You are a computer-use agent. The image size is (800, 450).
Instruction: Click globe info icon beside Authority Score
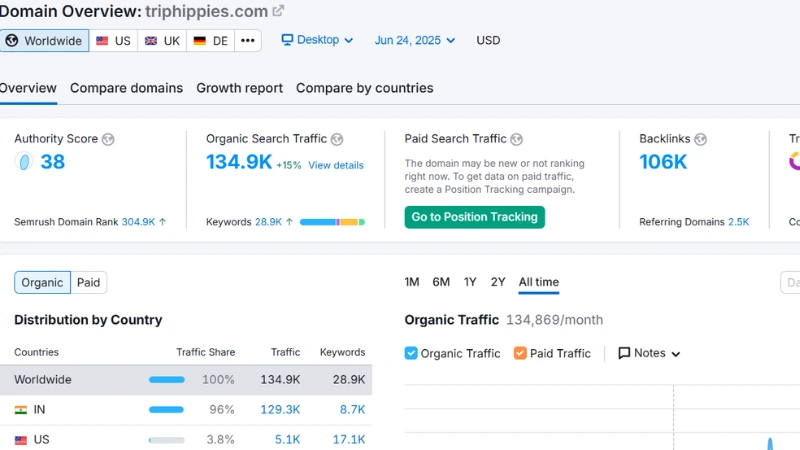[x=108, y=139]
